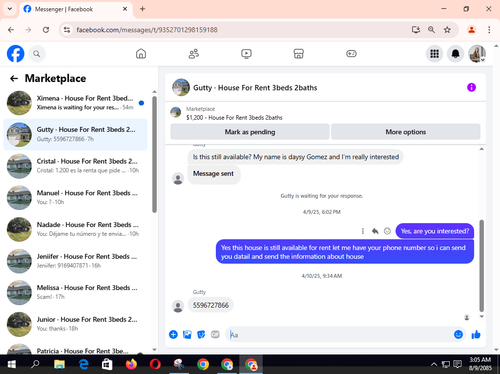The width and height of the screenshot is (500, 374).
Task: Open conversation information purple icon
Action: [471, 87]
